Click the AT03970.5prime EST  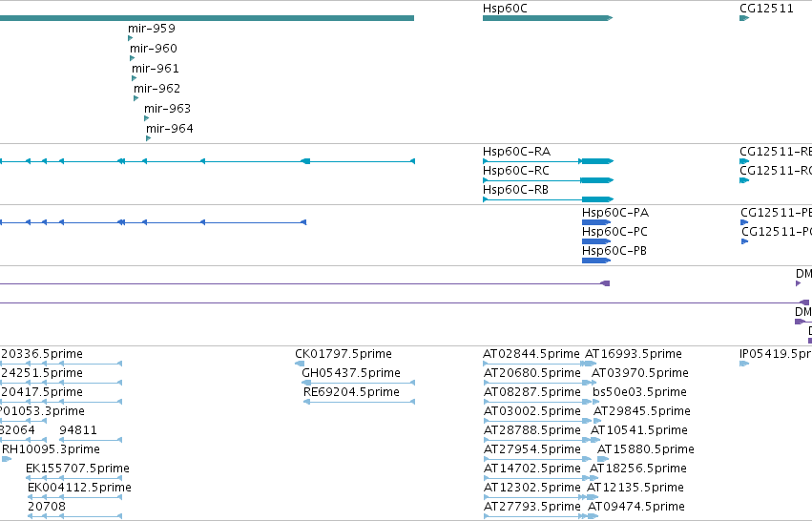(x=594, y=383)
